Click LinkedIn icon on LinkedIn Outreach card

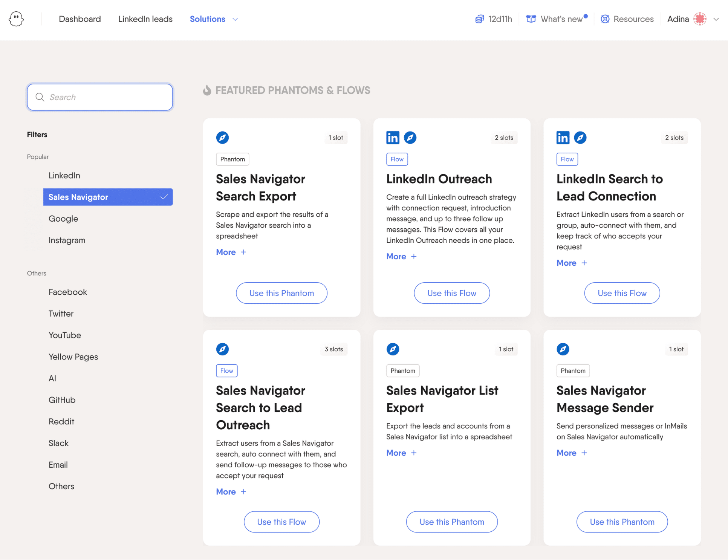click(393, 138)
